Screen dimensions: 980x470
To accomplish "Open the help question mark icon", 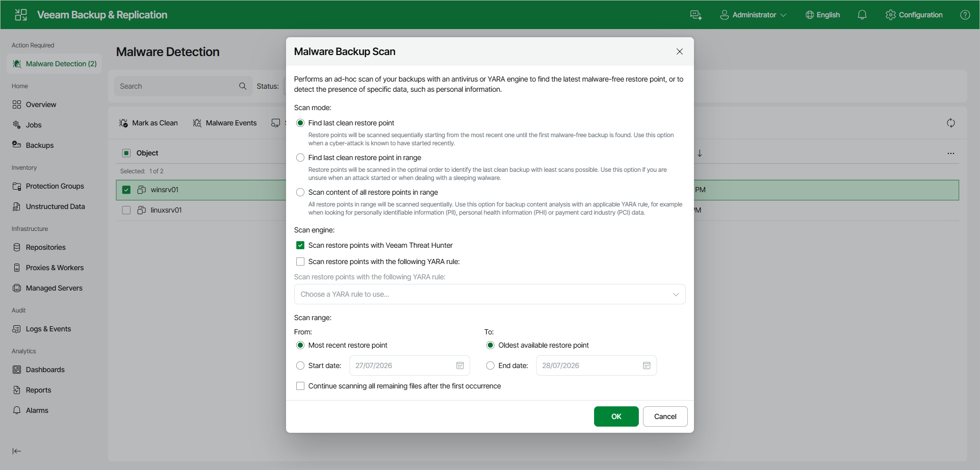I will 965,15.
